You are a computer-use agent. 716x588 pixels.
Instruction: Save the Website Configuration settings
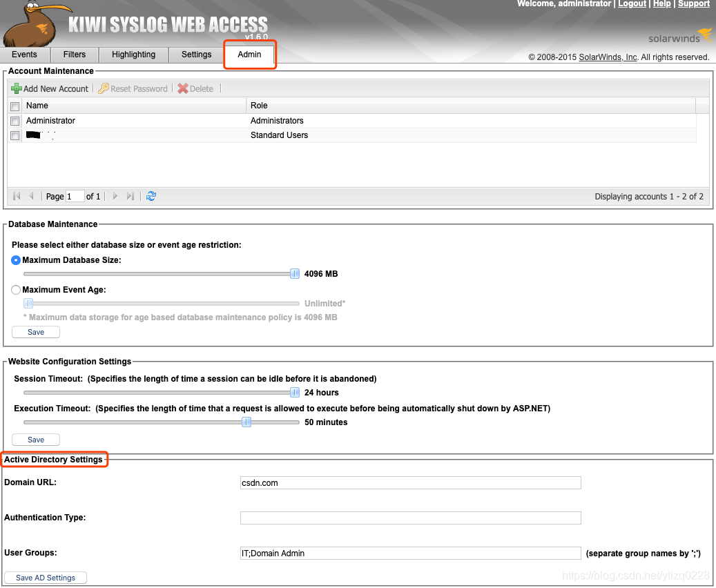point(36,440)
